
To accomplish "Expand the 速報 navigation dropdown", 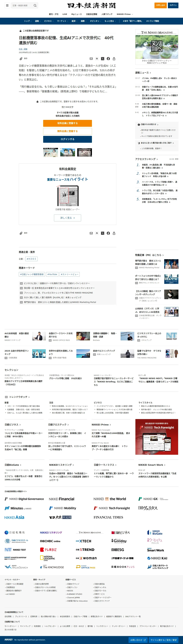I will pos(38,21).
